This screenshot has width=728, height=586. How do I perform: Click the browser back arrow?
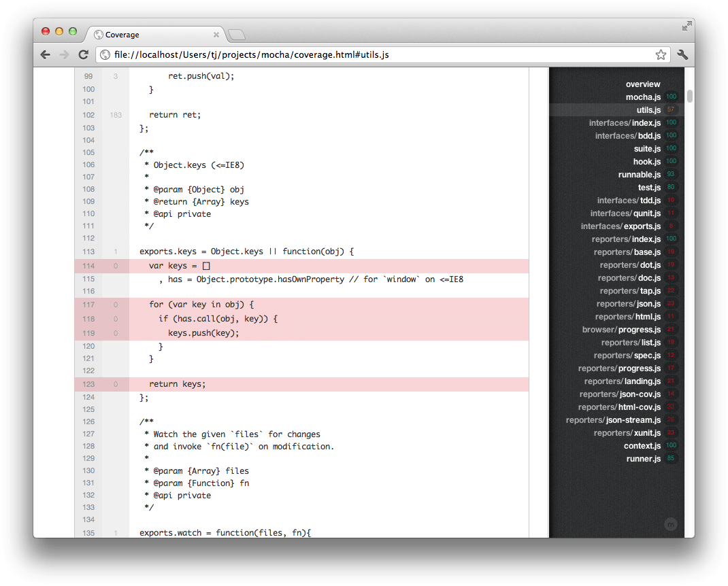(45, 55)
